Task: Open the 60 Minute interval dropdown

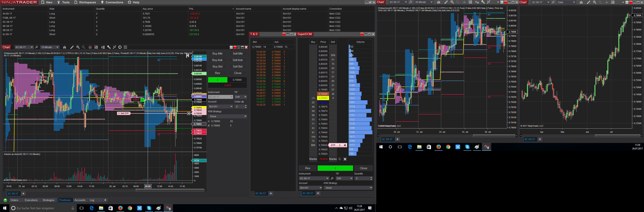Action: tap(424, 2)
